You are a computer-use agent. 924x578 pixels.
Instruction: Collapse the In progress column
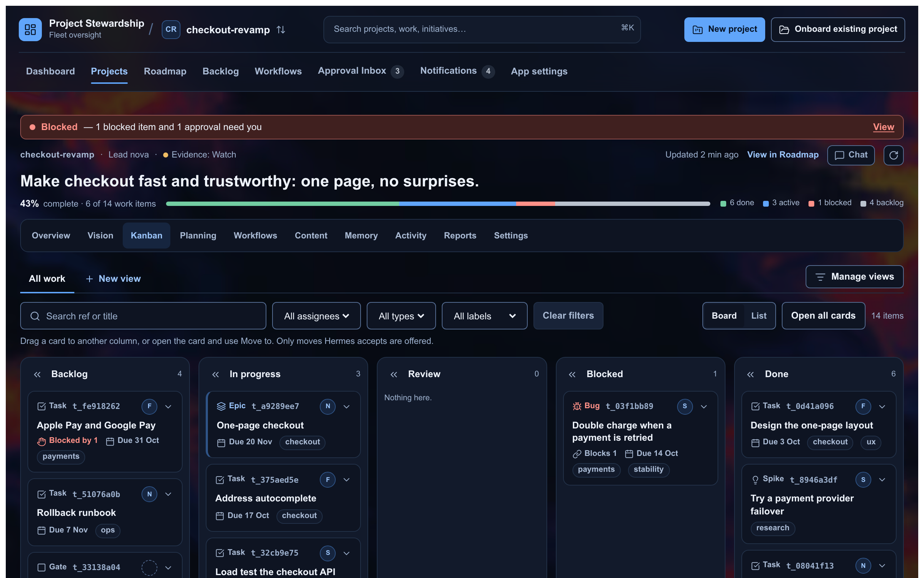point(215,374)
